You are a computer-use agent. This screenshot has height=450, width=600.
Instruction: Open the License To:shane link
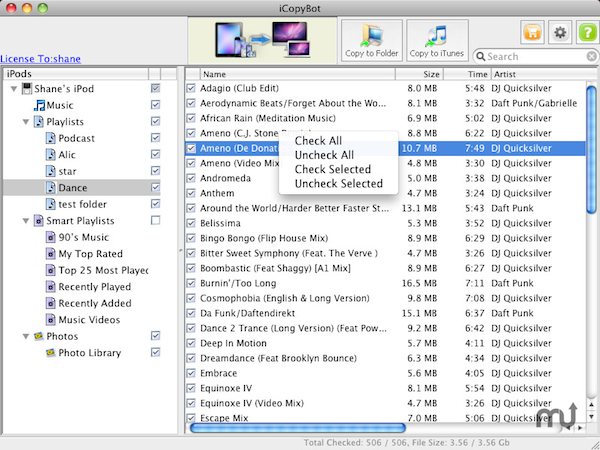point(41,59)
